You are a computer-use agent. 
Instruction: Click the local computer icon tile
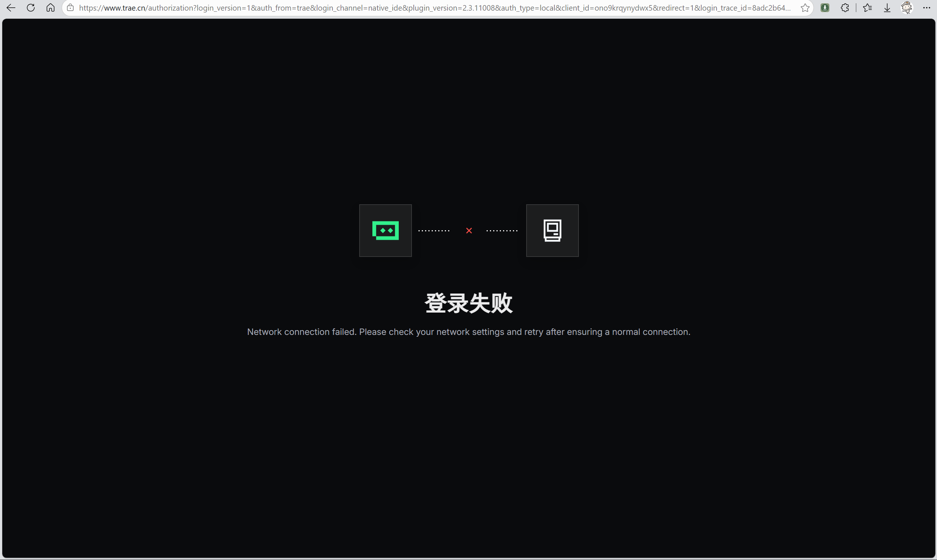click(552, 231)
